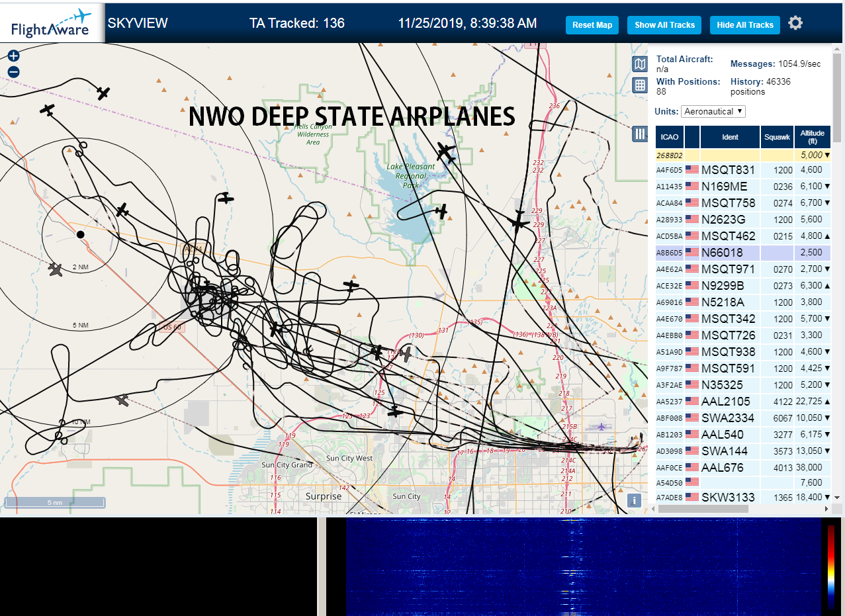The width and height of the screenshot is (845, 616).
Task: Open the settings gear
Action: coord(795,23)
